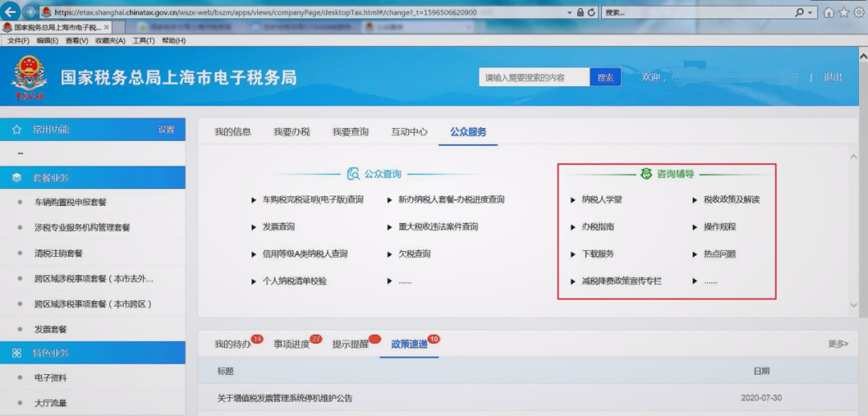Click the layers icon beside 套餐业务
This screenshot has width=868, height=416.
(x=17, y=178)
